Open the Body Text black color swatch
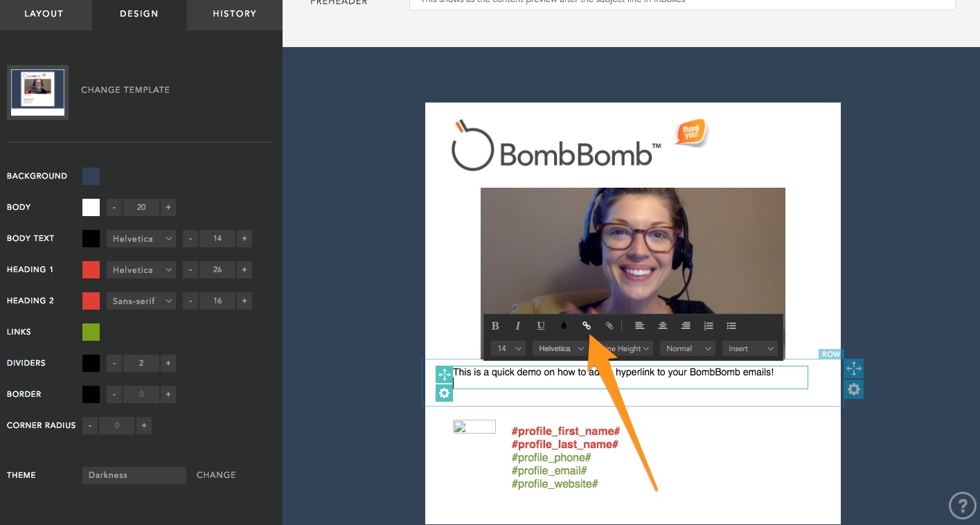980x525 pixels. [x=91, y=238]
